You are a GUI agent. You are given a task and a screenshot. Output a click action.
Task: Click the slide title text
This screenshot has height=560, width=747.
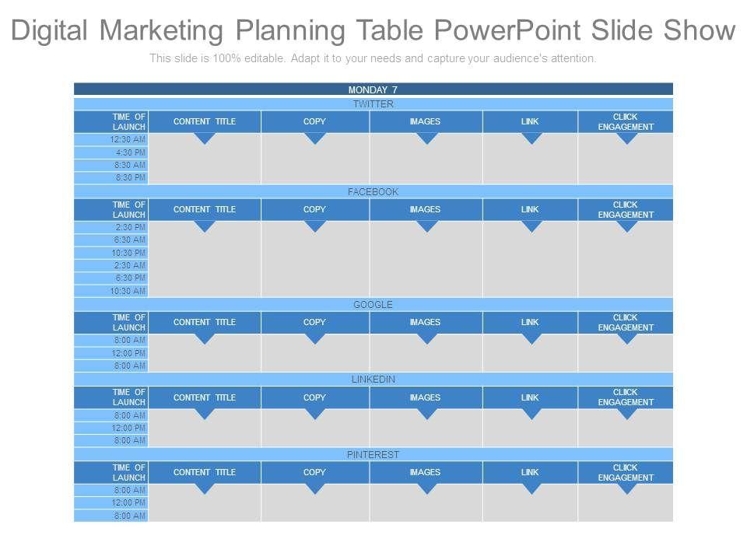[x=373, y=31]
